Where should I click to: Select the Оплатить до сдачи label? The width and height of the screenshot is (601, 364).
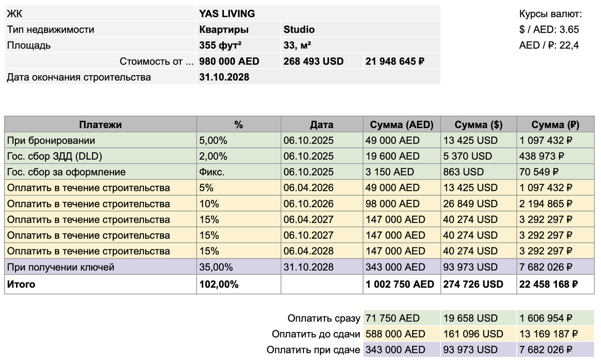click(x=316, y=334)
